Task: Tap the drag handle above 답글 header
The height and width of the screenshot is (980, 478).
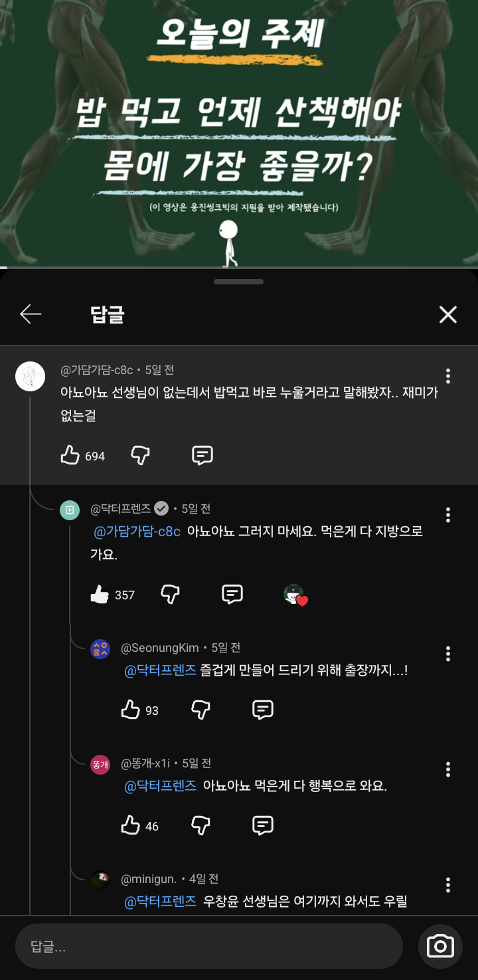Action: click(239, 282)
